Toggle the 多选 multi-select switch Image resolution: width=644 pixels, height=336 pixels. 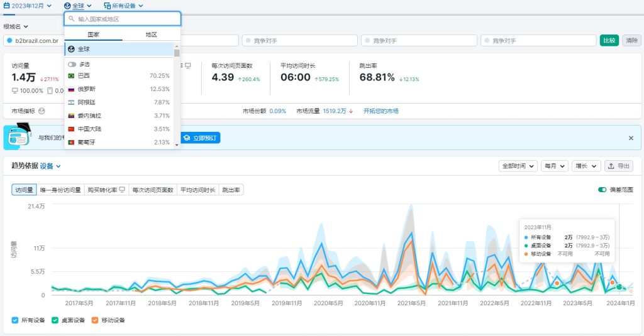tap(72, 65)
